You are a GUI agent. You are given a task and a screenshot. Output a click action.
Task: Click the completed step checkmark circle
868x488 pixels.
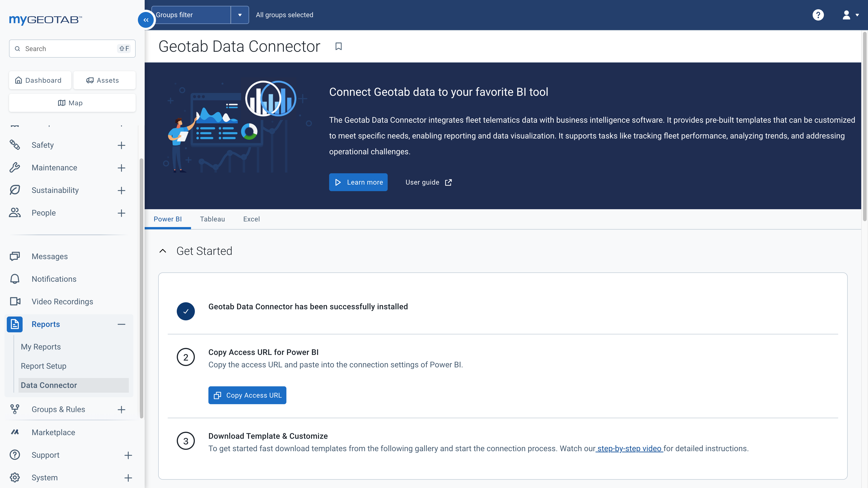pyautogui.click(x=186, y=311)
